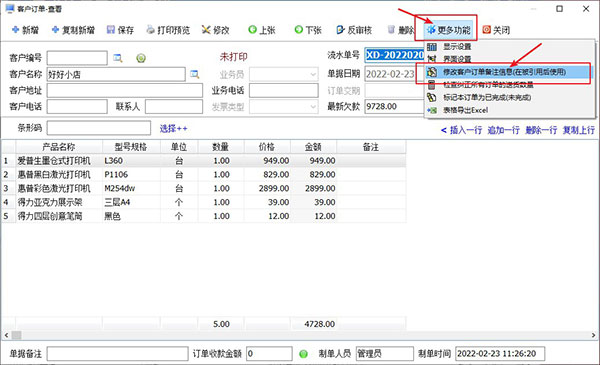Viewport: 600px width, 365px height.
Task: Focus the 联系人 input field
Action: coord(174,107)
